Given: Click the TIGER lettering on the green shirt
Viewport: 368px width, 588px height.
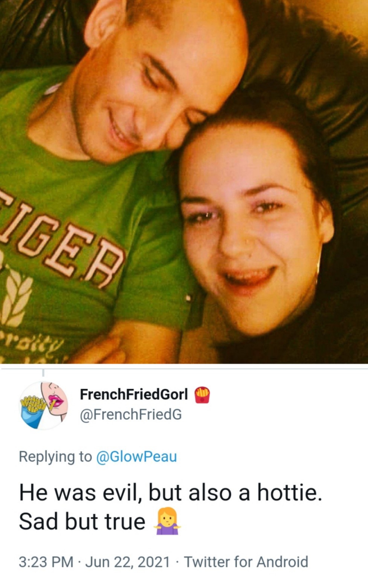Looking at the screenshot, I should click(x=62, y=245).
